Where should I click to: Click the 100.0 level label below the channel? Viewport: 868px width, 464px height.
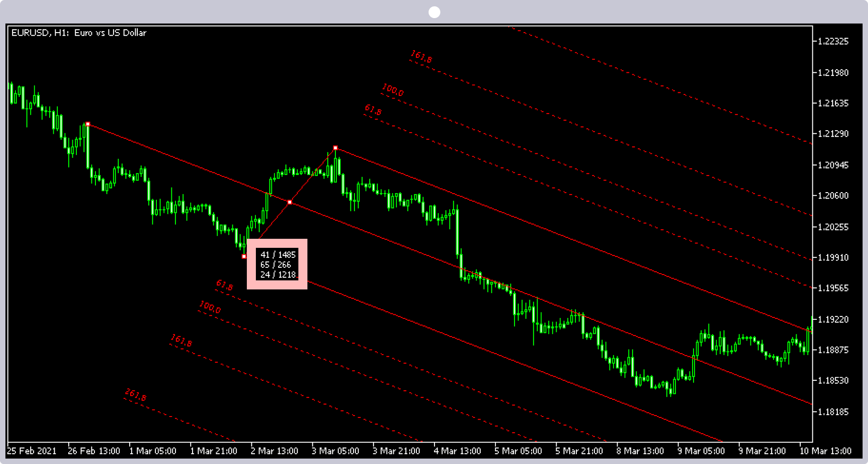[x=210, y=308]
